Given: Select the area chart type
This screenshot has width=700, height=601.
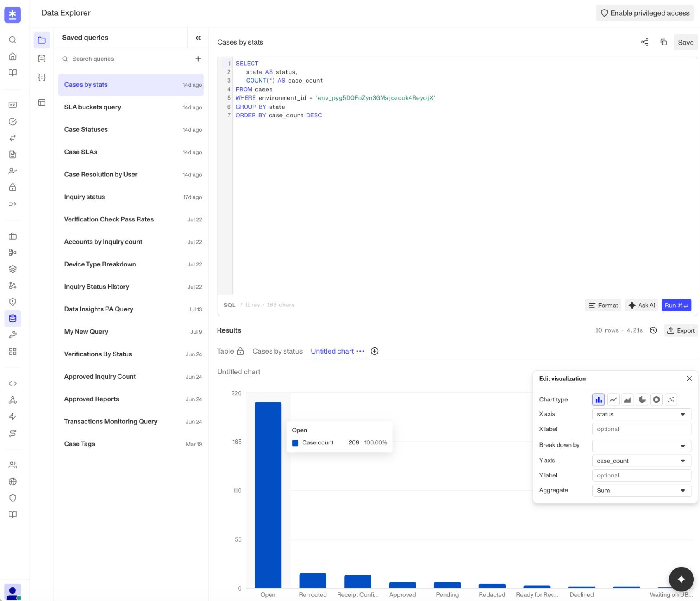Looking at the screenshot, I should point(628,399).
